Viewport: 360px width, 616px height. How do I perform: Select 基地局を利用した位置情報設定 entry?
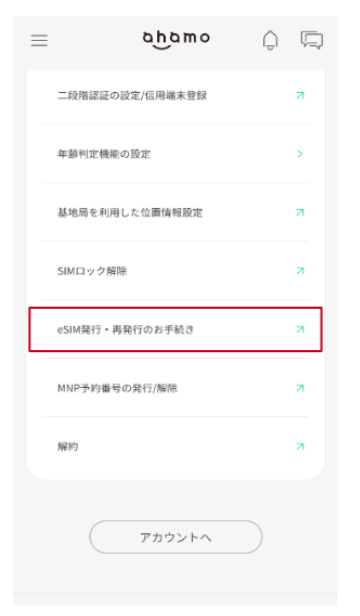click(175, 212)
